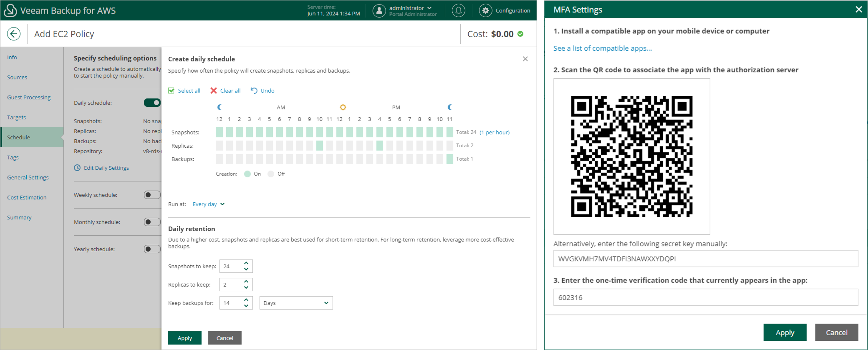
Task: Click the secret key text field
Action: (706, 259)
